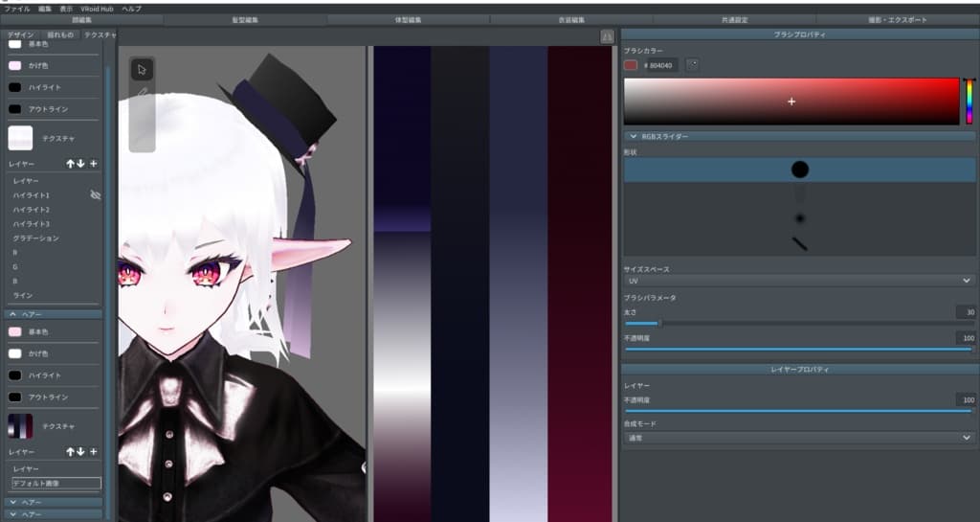This screenshot has width=980, height=522.
Task: Toggle visibility of the ハイライト1 layer
Action: (x=95, y=194)
